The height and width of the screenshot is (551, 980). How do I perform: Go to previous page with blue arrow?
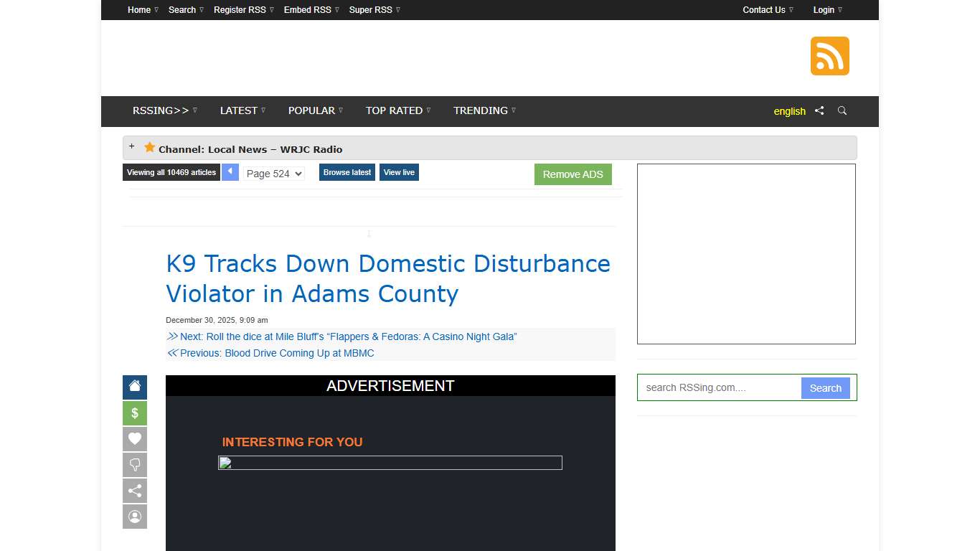click(x=230, y=172)
